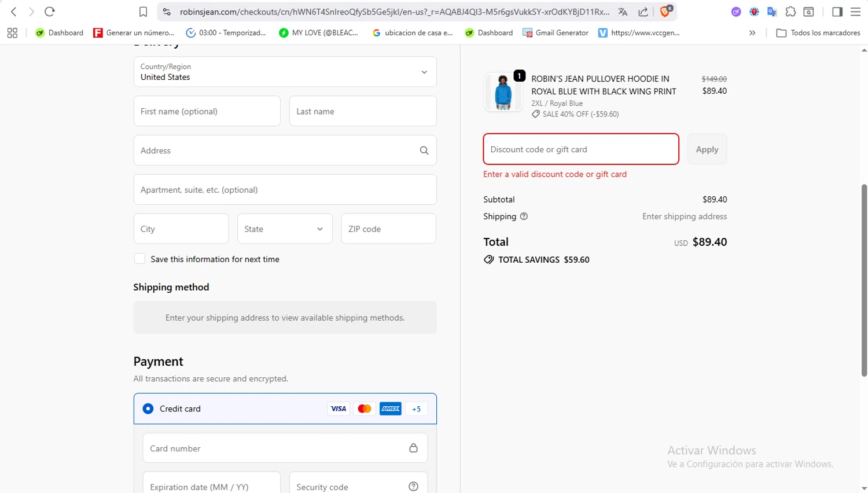
Task: Open the extensions puzzle icon
Action: tap(790, 12)
